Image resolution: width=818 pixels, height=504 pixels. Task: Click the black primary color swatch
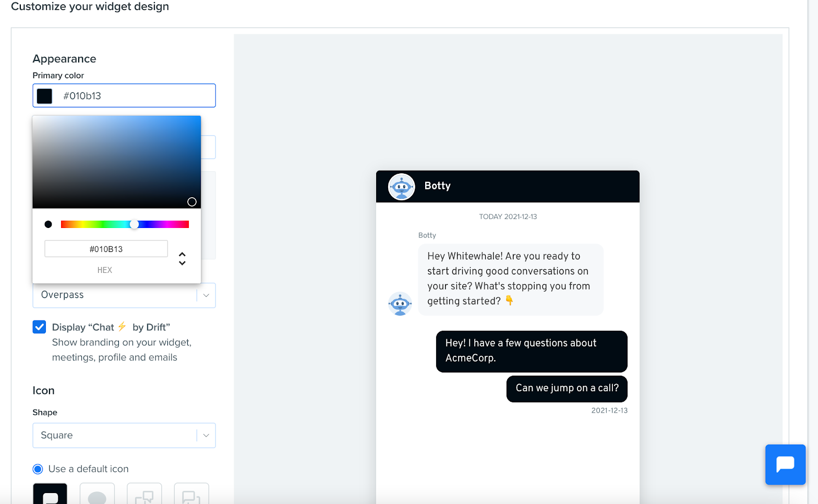pos(44,96)
